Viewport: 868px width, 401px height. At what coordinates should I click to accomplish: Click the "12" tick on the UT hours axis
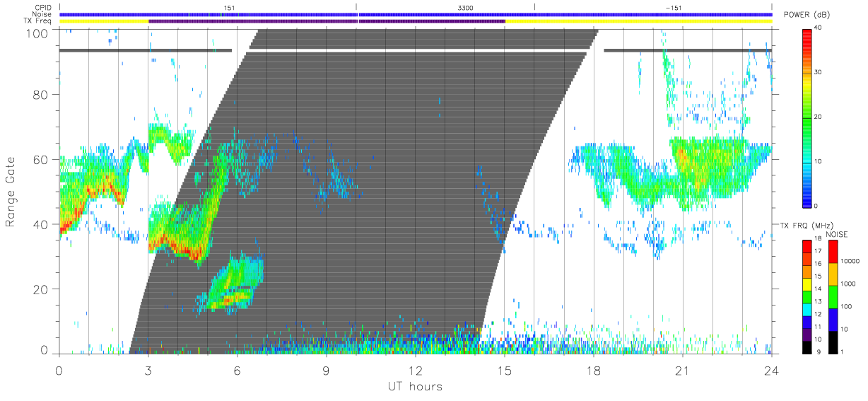[416, 370]
